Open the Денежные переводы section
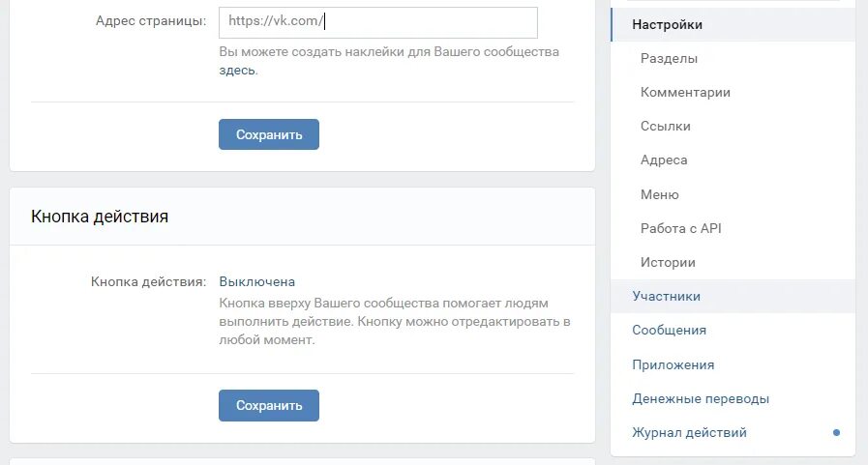The height and width of the screenshot is (465, 868). pos(701,398)
